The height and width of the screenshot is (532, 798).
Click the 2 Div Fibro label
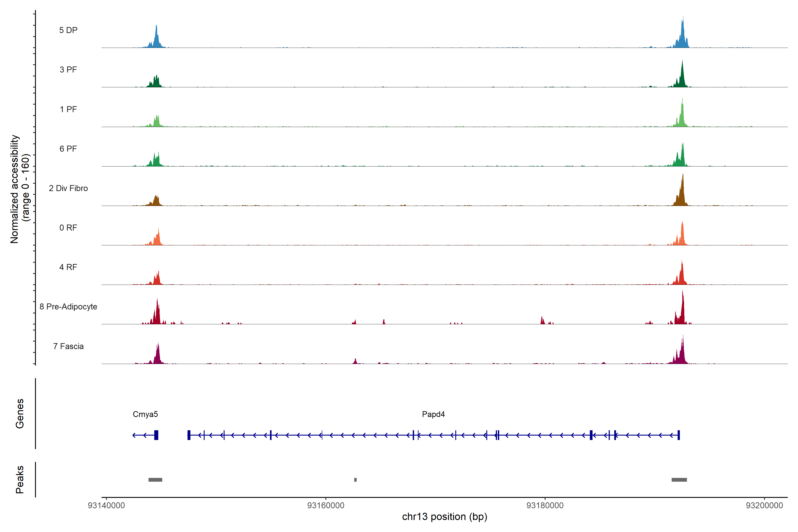click(68, 188)
